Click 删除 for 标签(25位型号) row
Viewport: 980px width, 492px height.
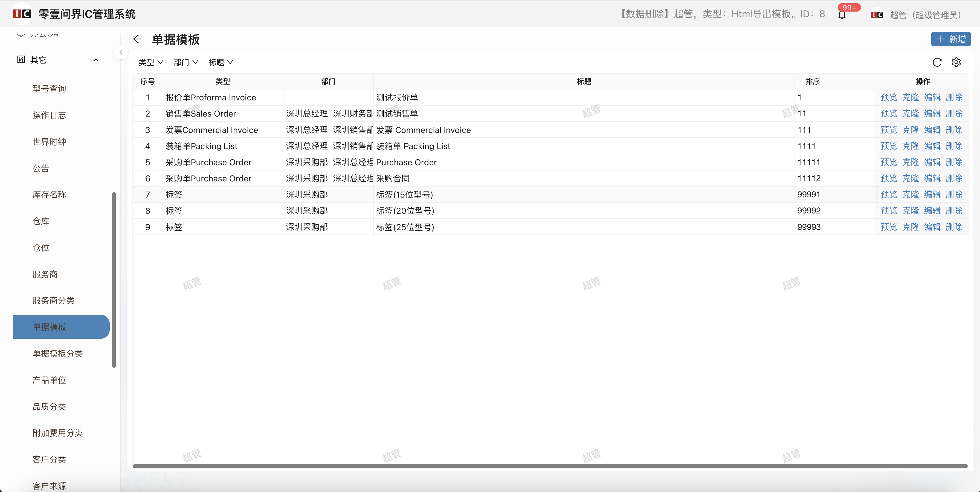[x=954, y=227]
